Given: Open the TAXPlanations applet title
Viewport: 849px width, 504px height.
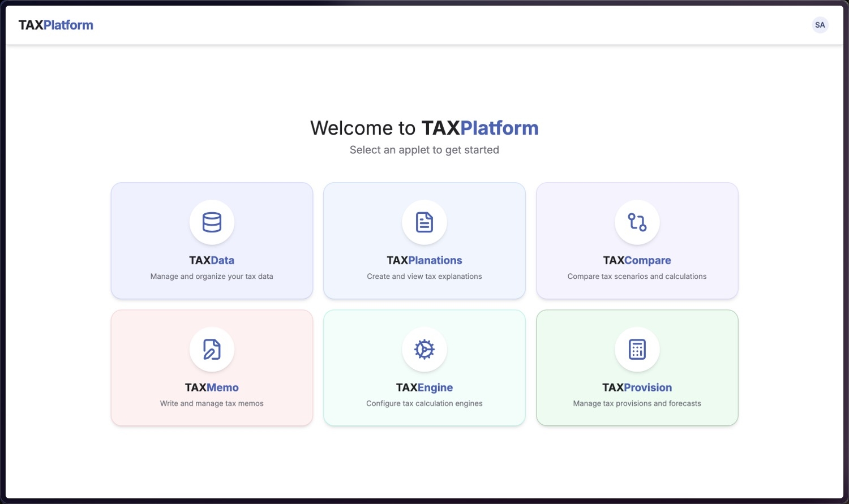Looking at the screenshot, I should pos(424,260).
